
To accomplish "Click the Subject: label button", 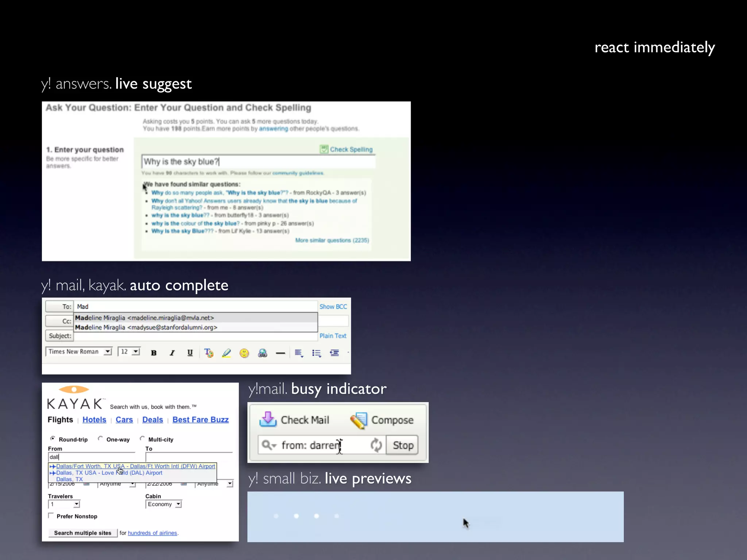I will click(x=59, y=336).
